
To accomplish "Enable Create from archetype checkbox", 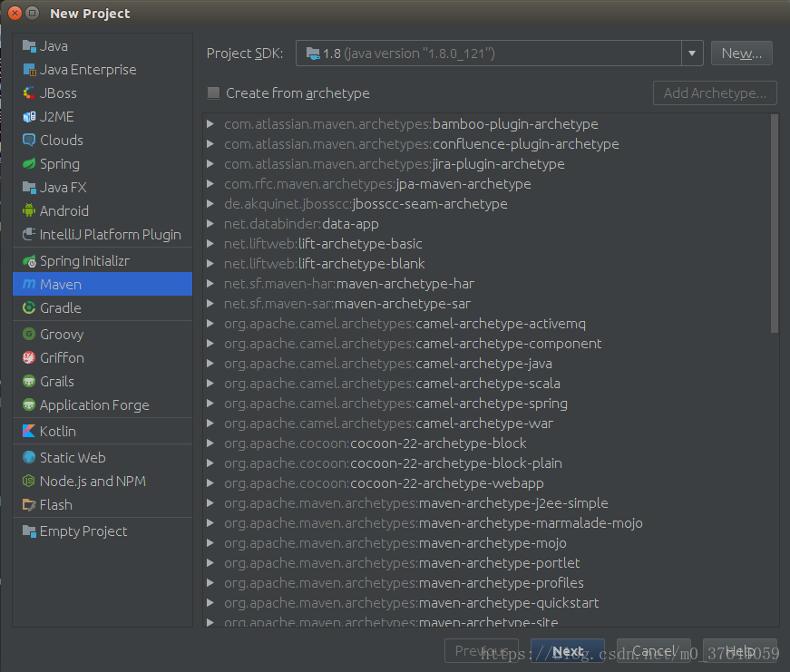I will click(x=214, y=93).
